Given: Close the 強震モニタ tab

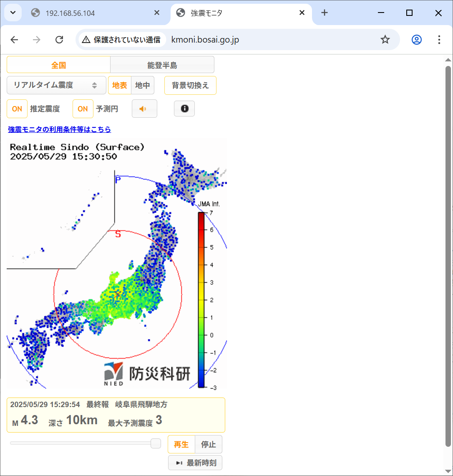Looking at the screenshot, I should tap(302, 13).
